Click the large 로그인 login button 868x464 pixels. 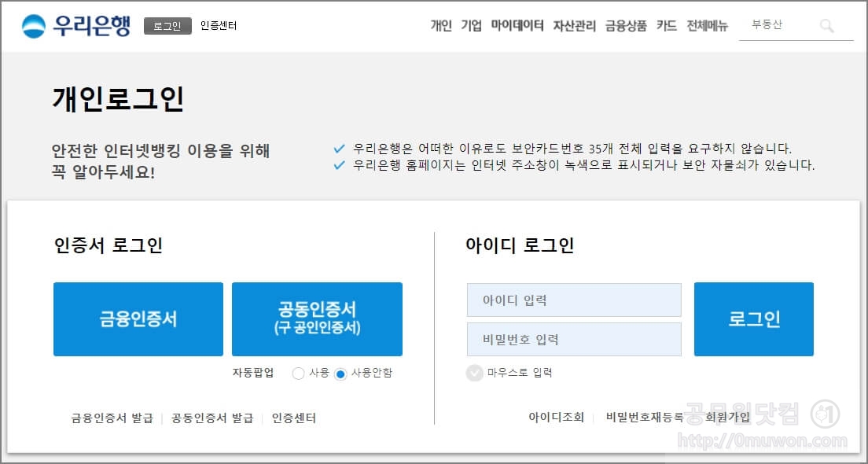(x=753, y=319)
